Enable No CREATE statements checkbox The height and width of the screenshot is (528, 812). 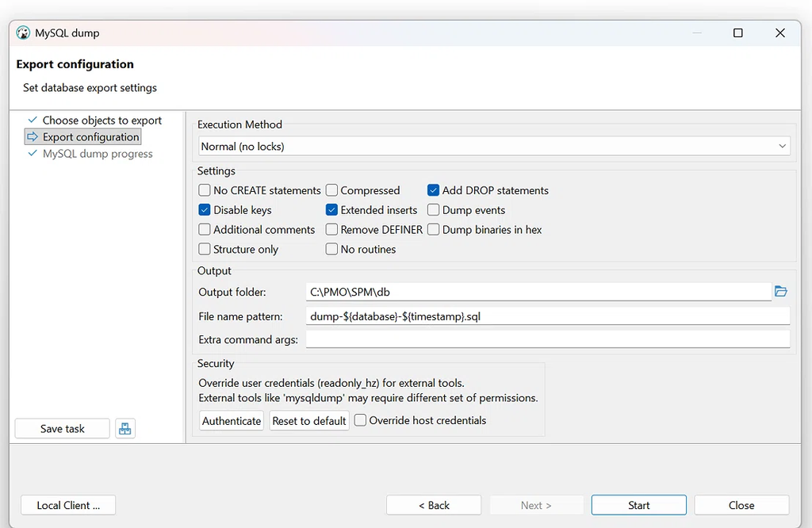[x=205, y=190]
